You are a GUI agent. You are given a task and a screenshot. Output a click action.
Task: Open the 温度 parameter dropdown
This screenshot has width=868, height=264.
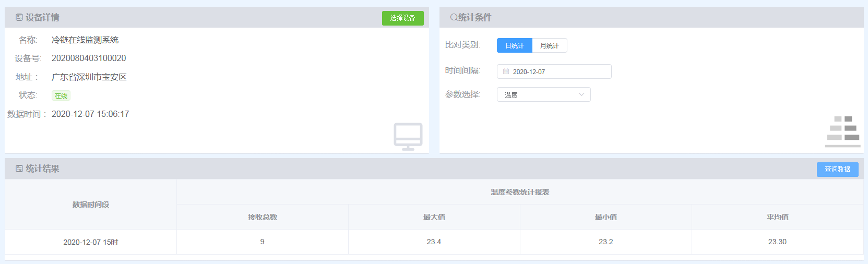pyautogui.click(x=543, y=95)
